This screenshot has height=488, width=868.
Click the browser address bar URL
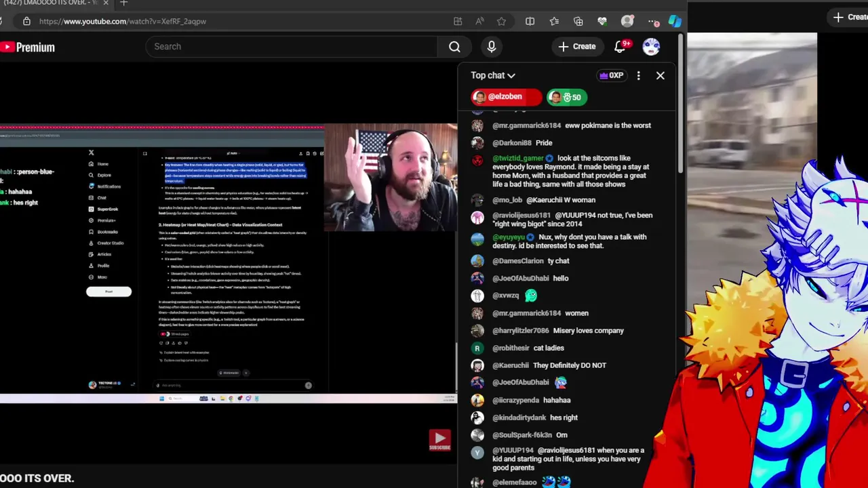point(123,21)
